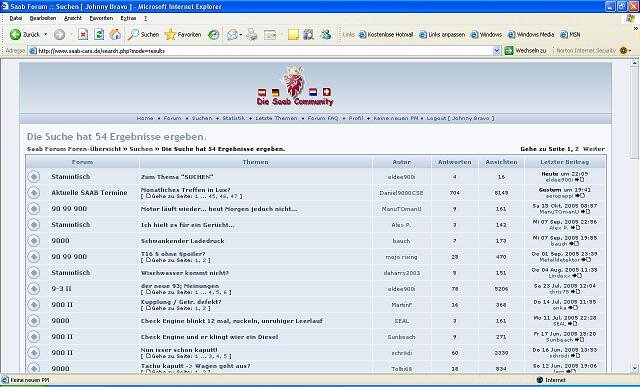Open the Ansicht menu
Screen dimensions: 640x387
[73, 18]
